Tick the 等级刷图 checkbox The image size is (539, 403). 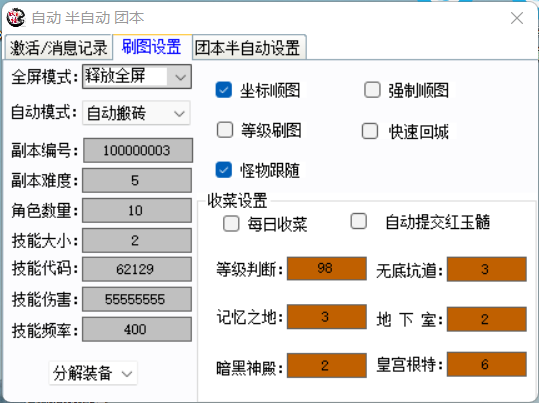pos(225,130)
